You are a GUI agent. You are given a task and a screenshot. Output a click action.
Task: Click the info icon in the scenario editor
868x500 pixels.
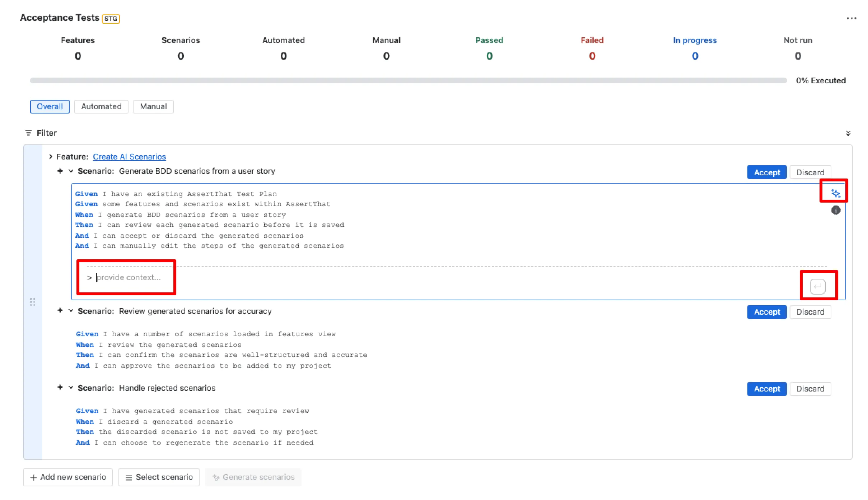point(836,210)
